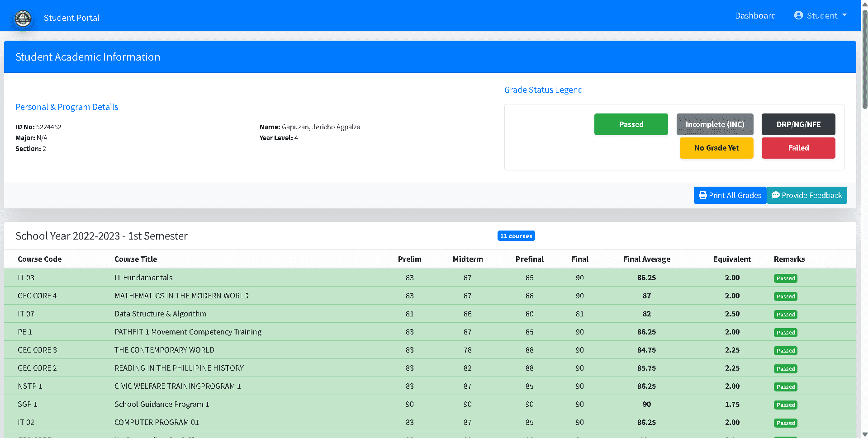Viewport: 868px width, 438px height.
Task: Click the 11 courses badge
Action: 516,236
